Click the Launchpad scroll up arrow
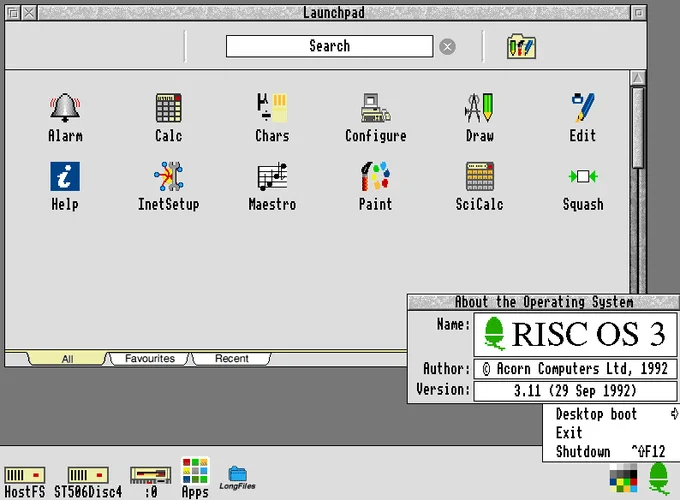This screenshot has height=500, width=680. [x=638, y=78]
